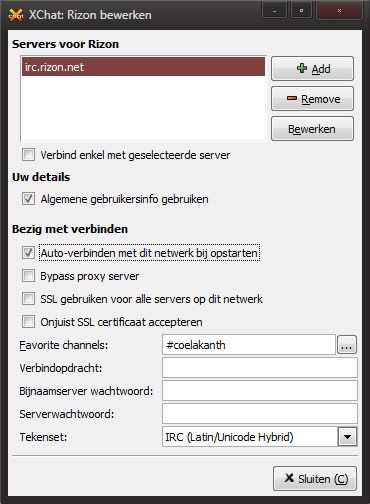The height and width of the screenshot is (504, 370).
Task: Click the X icon on Sluiten button
Action: coord(289,478)
